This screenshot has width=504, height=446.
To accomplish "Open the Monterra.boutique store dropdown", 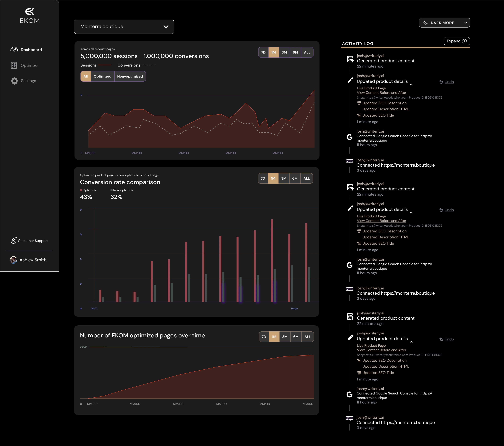I will coord(124,27).
